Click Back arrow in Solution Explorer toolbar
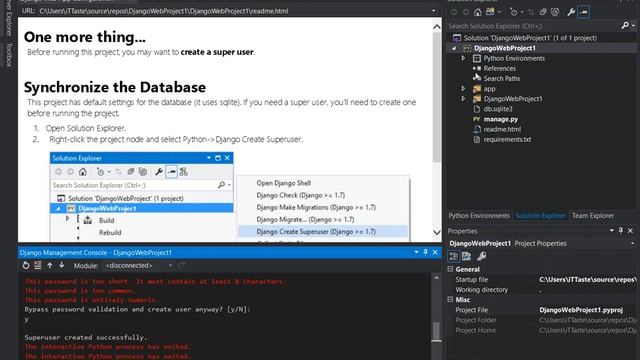 pos(453,12)
